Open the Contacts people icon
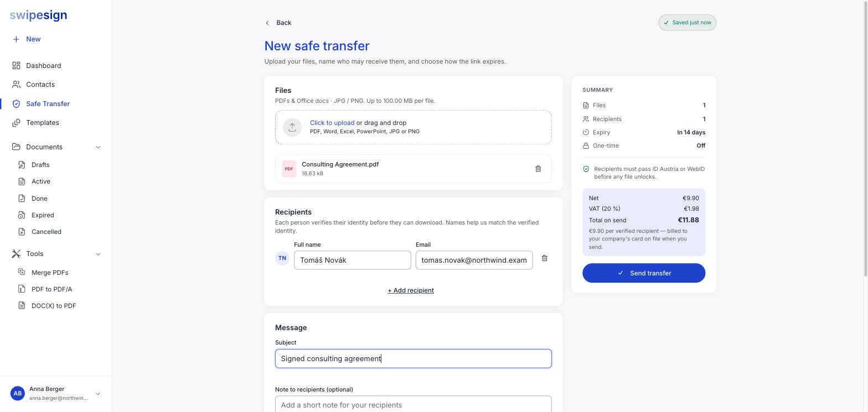 (x=16, y=85)
